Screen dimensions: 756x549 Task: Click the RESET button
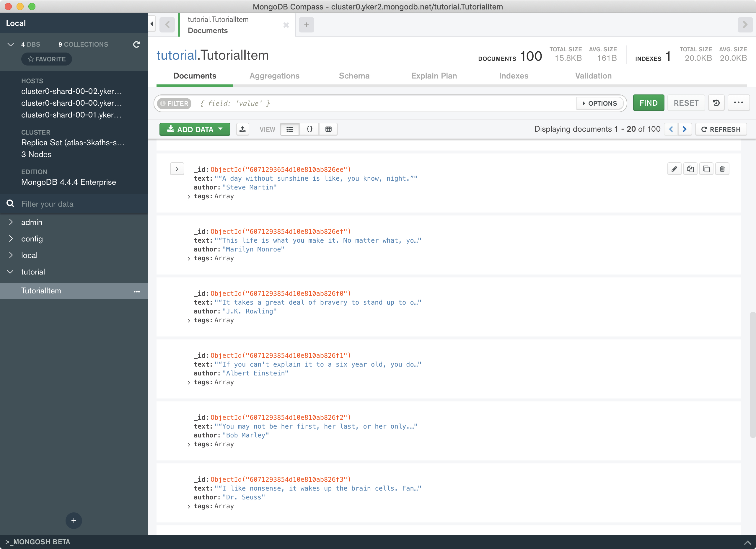[x=686, y=103]
